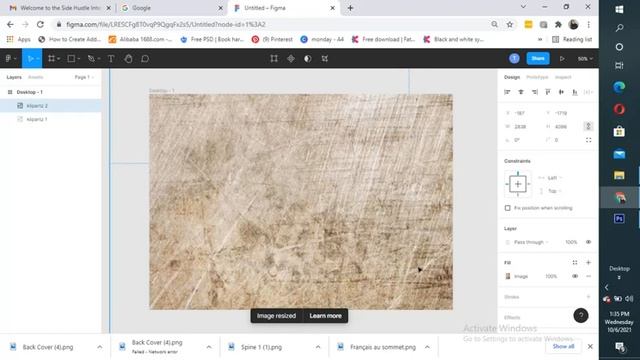Open the distribute spacing dropdown
Image resolution: width=640 pixels, height=360 pixels.
tap(588, 92)
